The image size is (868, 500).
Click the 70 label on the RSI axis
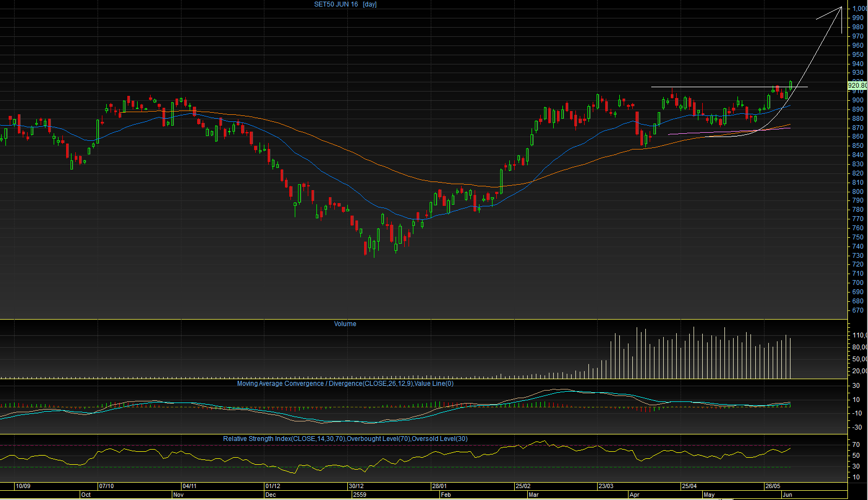pyautogui.click(x=856, y=445)
